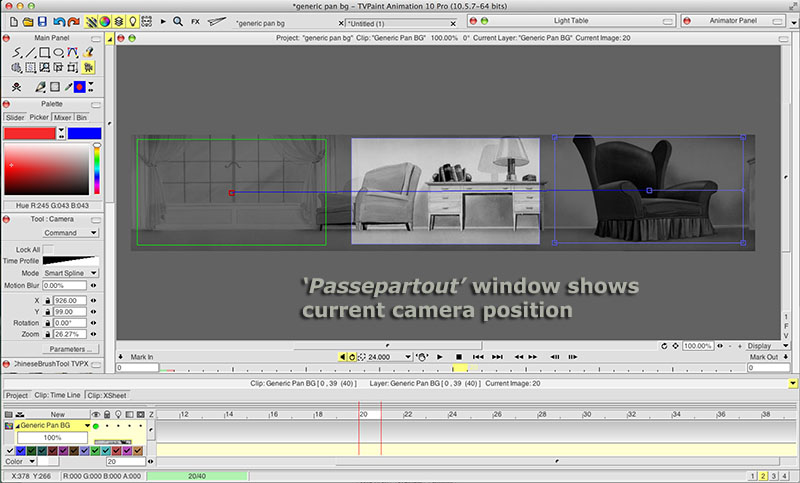800x483 pixels.
Task: Open the FX stack from toolbar
Action: 195,21
